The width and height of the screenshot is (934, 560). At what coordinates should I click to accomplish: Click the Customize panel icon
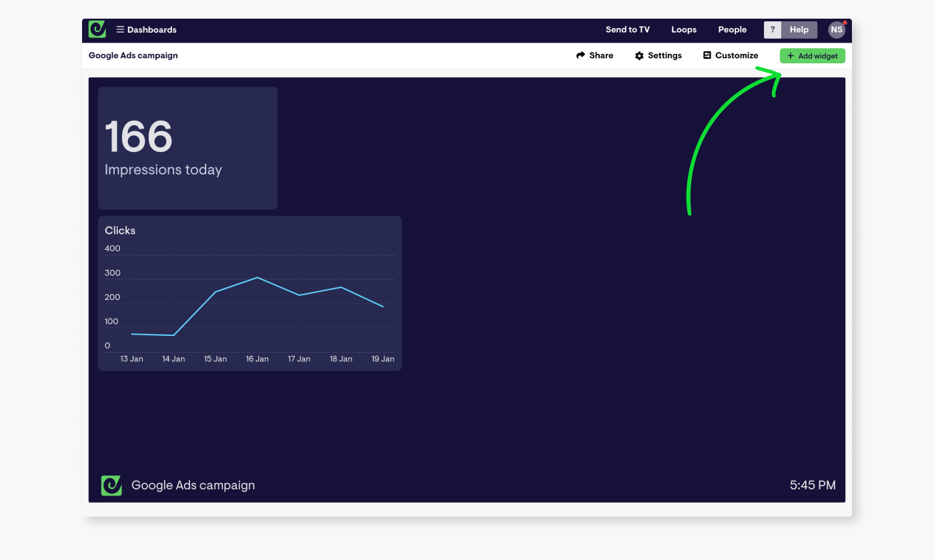[x=709, y=55]
